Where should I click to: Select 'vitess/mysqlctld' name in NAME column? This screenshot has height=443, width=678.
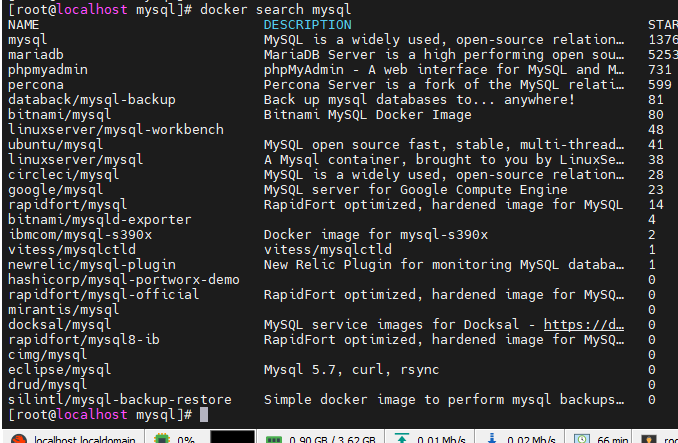pos(72,249)
